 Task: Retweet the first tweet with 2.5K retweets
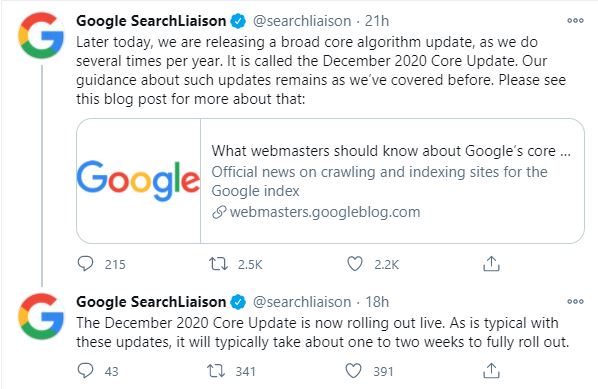point(219,264)
